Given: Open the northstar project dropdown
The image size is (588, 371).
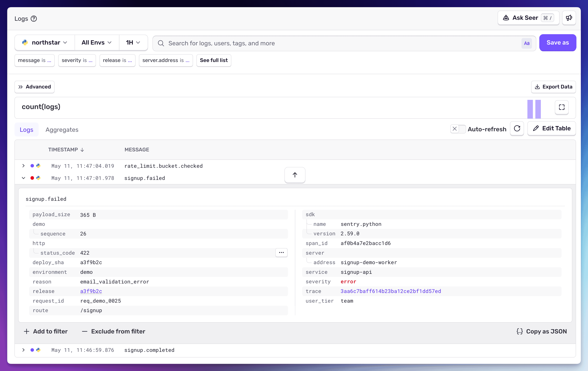Looking at the screenshot, I should [x=45, y=43].
